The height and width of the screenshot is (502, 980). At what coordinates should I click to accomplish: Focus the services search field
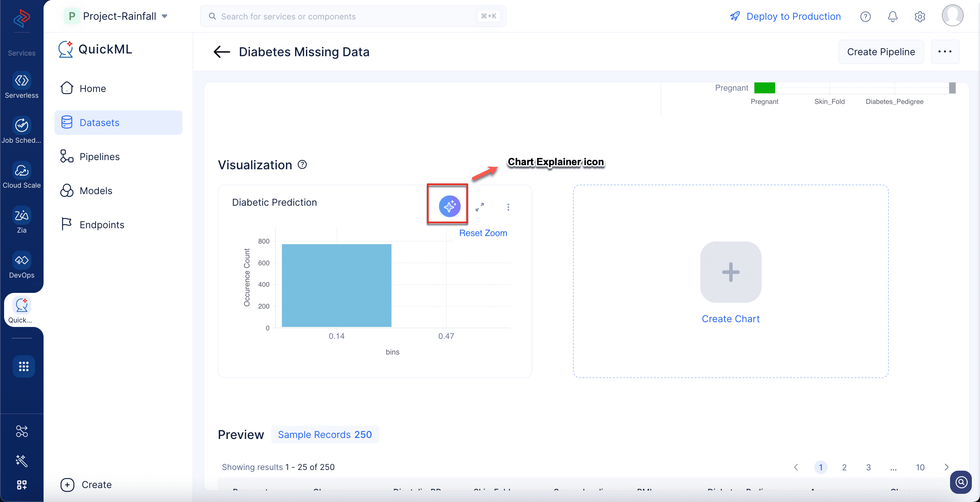tap(353, 16)
